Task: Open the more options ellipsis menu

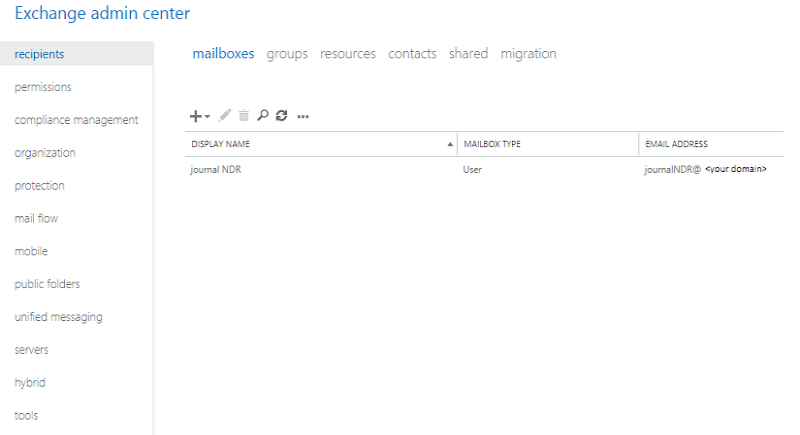Action: pyautogui.click(x=303, y=117)
